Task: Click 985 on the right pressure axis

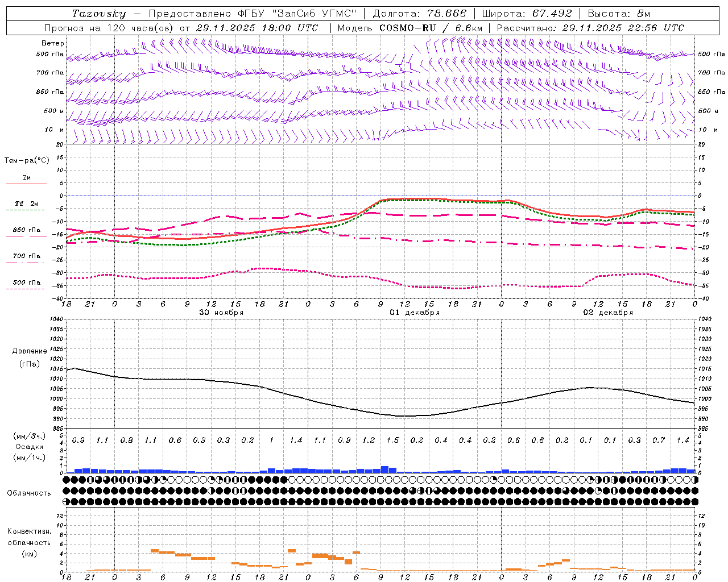Action: (703, 429)
